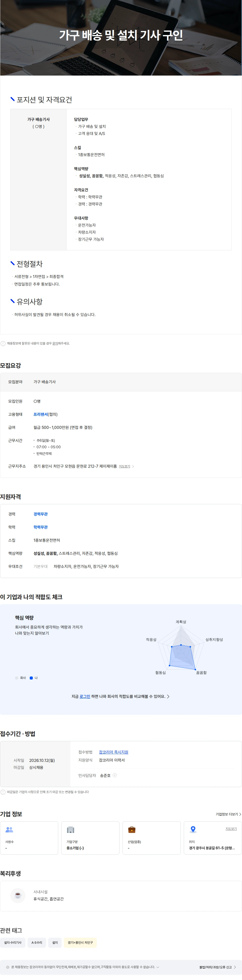Click the 꼼꼼함 label on the radar chart
This screenshot has height=980, width=242.
click(201, 673)
